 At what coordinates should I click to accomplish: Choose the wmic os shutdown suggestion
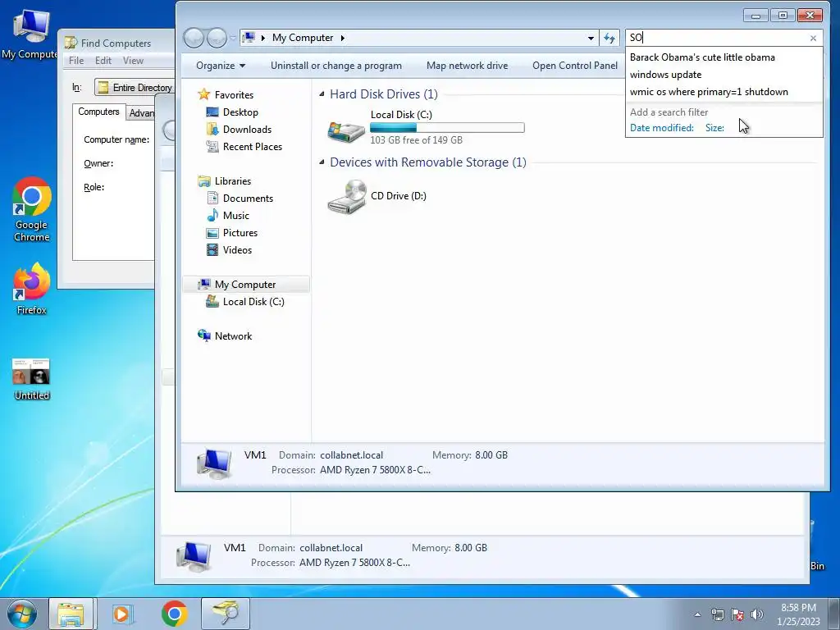[x=709, y=92]
